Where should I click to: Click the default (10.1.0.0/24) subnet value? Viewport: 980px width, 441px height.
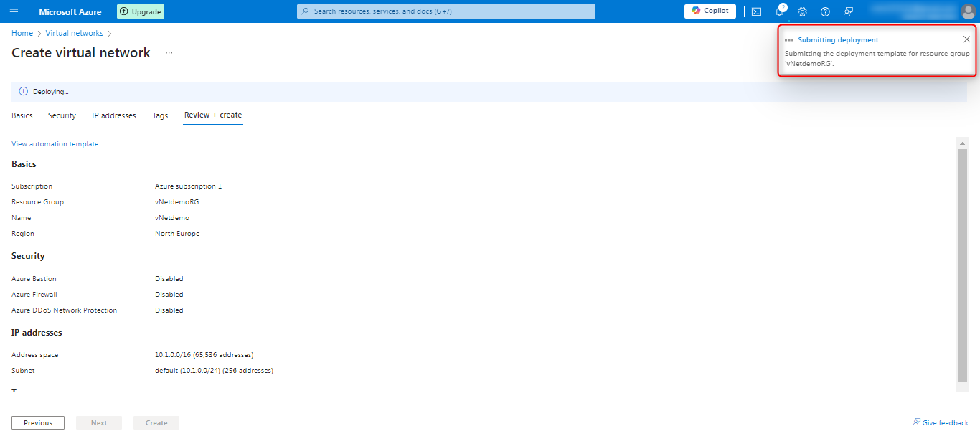click(x=215, y=371)
